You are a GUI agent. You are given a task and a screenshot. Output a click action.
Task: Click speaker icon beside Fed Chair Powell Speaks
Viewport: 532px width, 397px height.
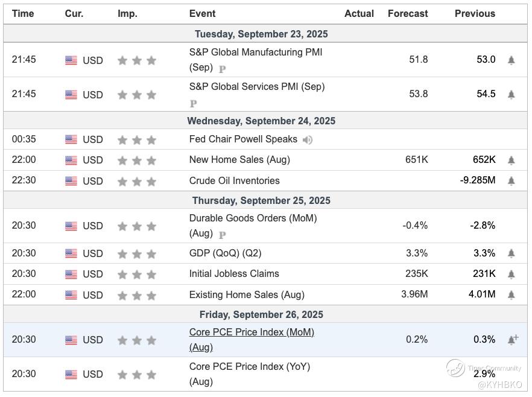[x=308, y=139]
